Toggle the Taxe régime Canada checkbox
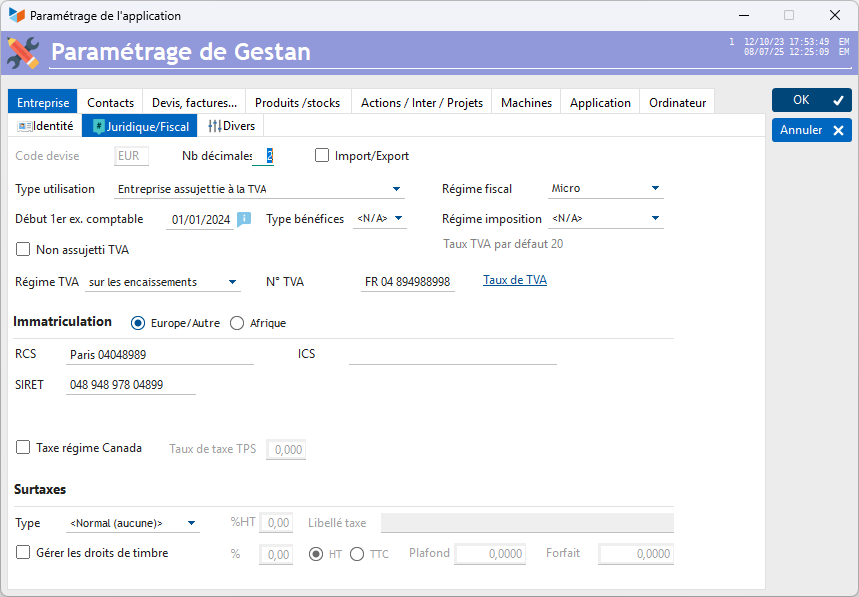Image resolution: width=859 pixels, height=597 pixels. coord(23,448)
